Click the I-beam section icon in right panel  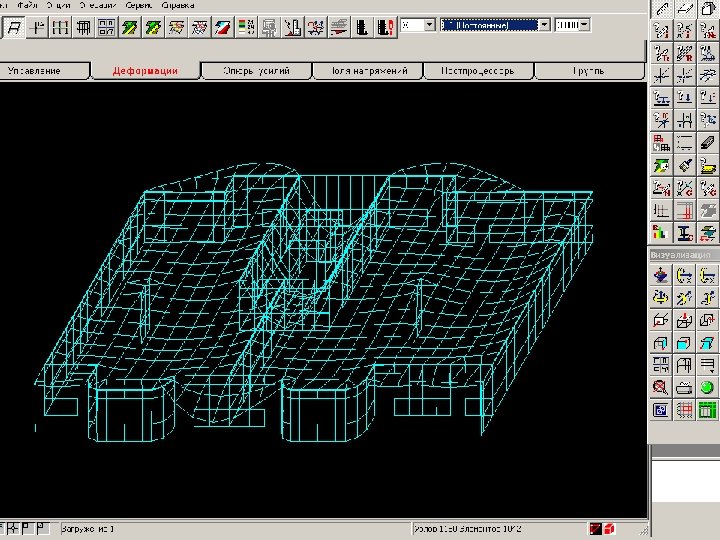(685, 233)
